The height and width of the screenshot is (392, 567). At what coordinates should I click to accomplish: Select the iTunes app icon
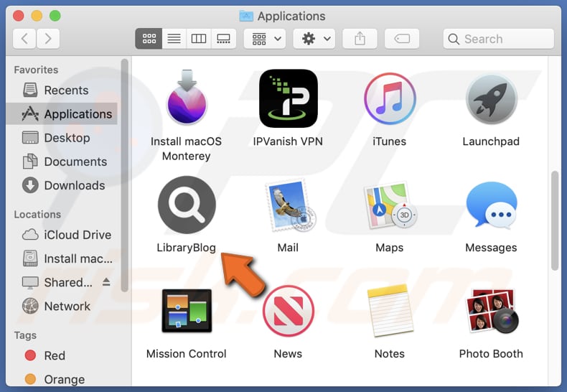pyautogui.click(x=390, y=98)
